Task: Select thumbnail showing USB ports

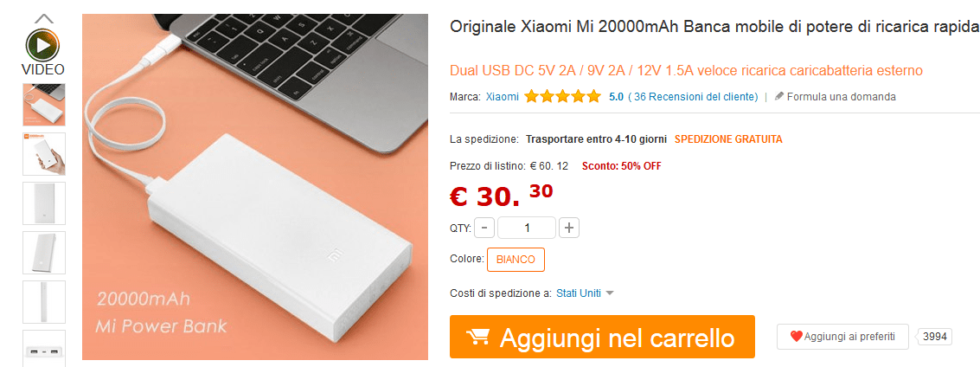Action: coord(44,349)
